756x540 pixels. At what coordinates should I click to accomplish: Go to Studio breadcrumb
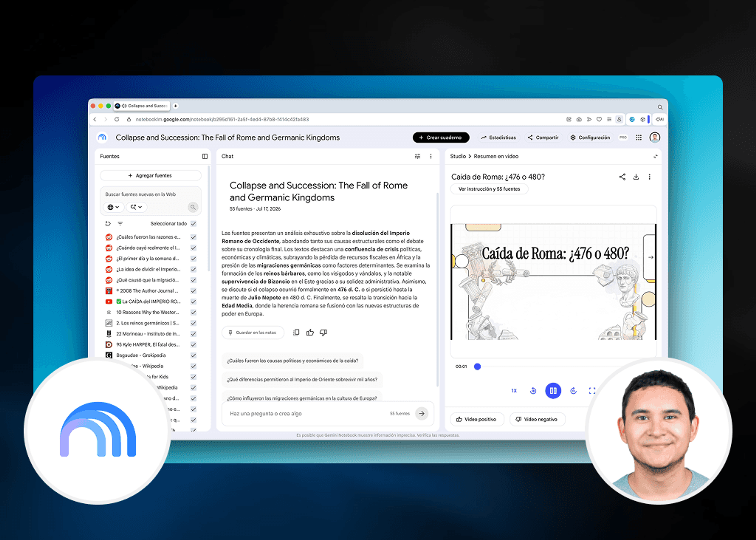458,156
